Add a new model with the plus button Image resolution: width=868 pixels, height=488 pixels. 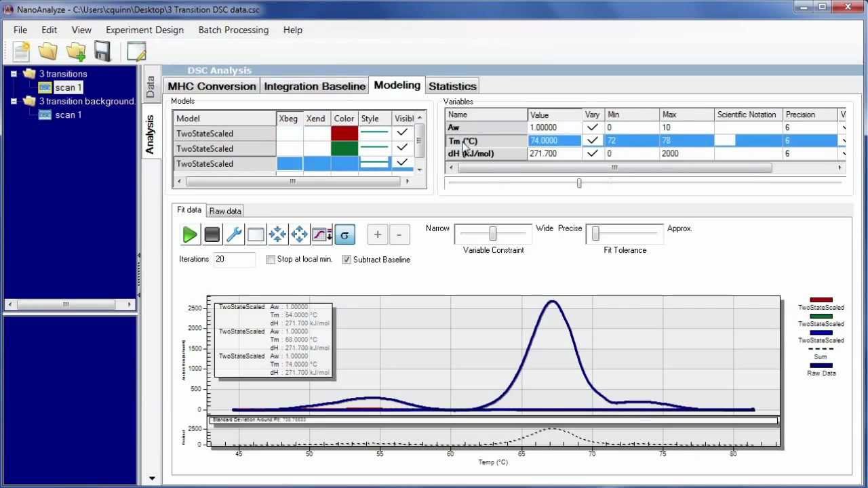377,234
